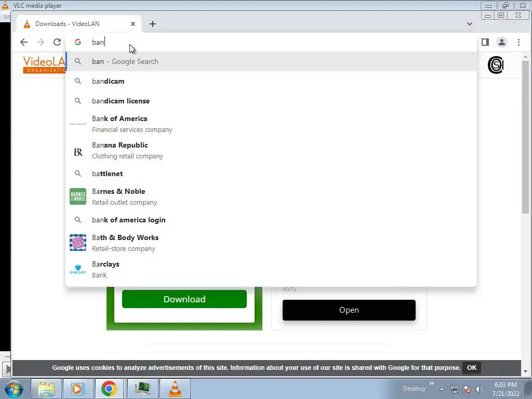Image resolution: width=532 pixels, height=399 pixels.
Task: Choose 'bank of america login' suggestion
Action: [x=271, y=220]
